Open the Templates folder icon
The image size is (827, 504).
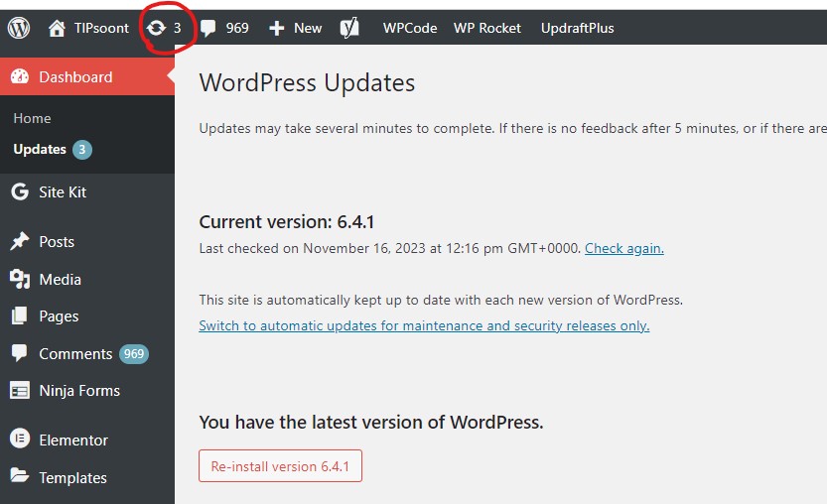tap(20, 477)
